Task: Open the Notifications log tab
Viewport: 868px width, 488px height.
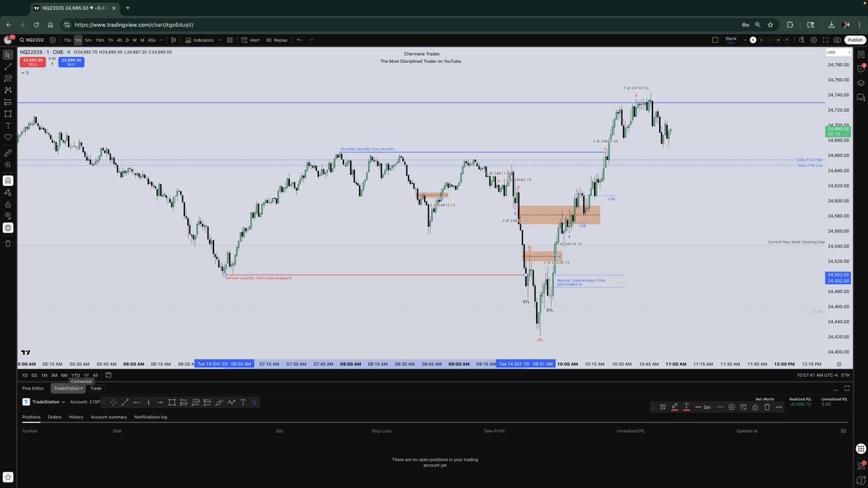Action: [x=150, y=417]
